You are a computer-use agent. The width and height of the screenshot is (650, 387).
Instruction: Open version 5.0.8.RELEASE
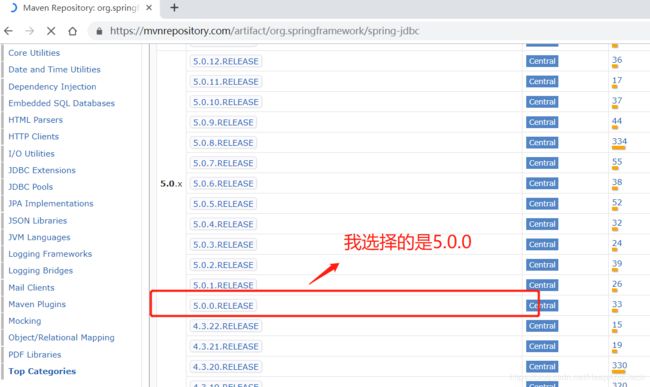point(223,143)
